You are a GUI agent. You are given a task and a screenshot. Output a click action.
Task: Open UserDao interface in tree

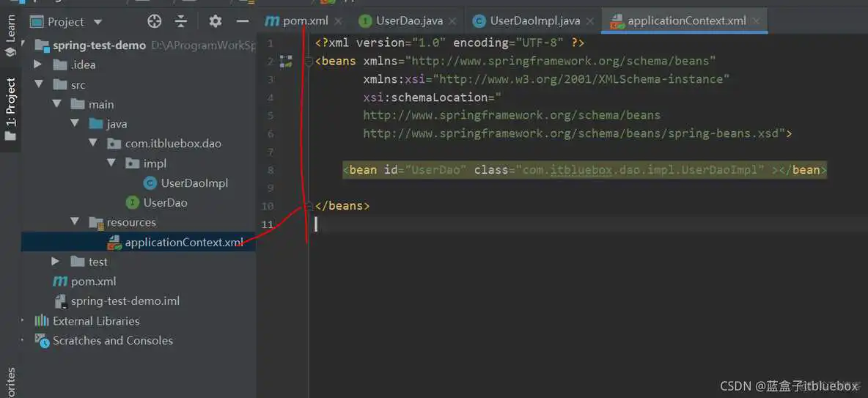tap(165, 202)
